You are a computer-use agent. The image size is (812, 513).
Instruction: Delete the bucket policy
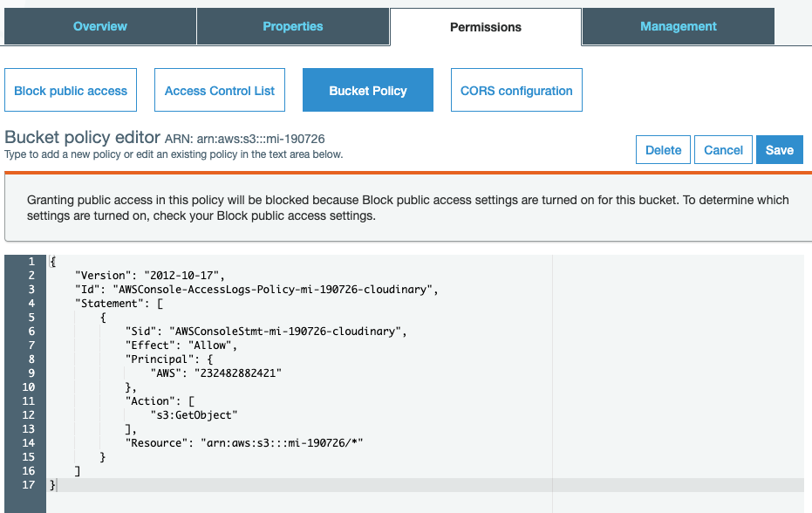[x=663, y=150]
